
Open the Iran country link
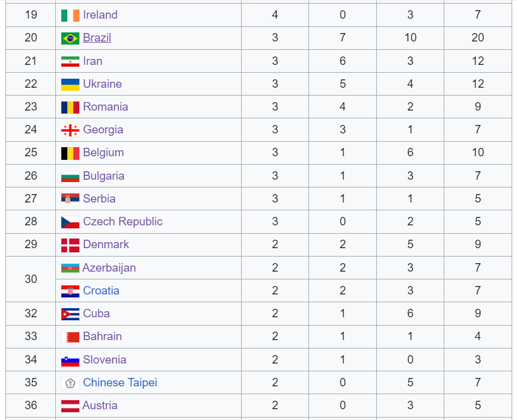click(x=93, y=61)
